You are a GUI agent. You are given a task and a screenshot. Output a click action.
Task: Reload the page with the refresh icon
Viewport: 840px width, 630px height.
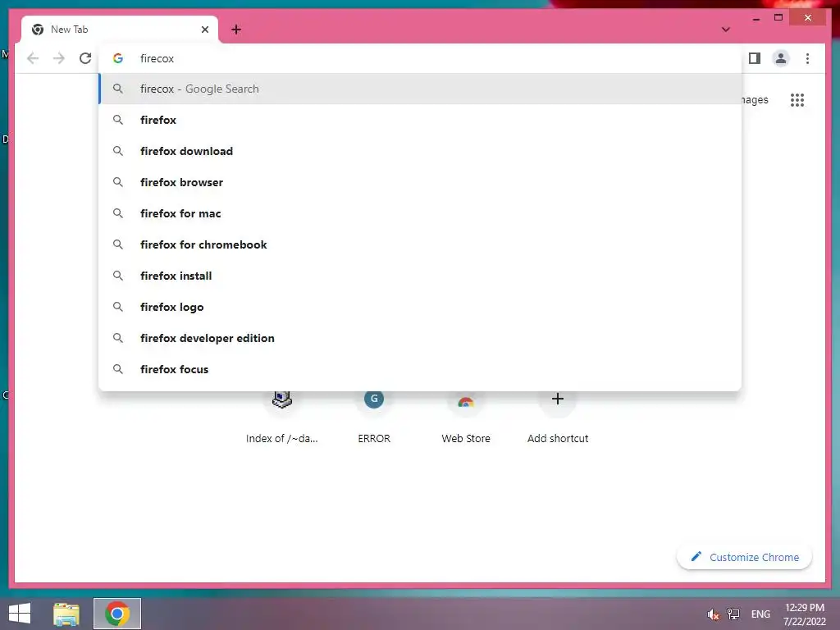point(85,58)
